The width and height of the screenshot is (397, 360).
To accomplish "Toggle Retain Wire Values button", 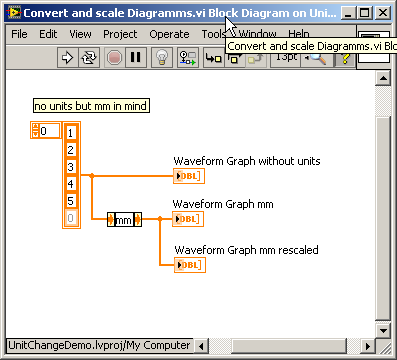I will 188,58.
